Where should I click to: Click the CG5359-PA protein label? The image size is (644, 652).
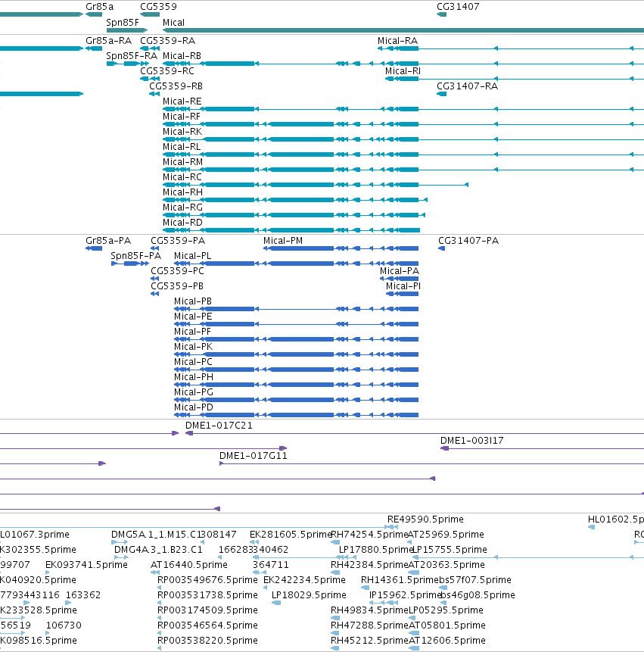tap(178, 241)
